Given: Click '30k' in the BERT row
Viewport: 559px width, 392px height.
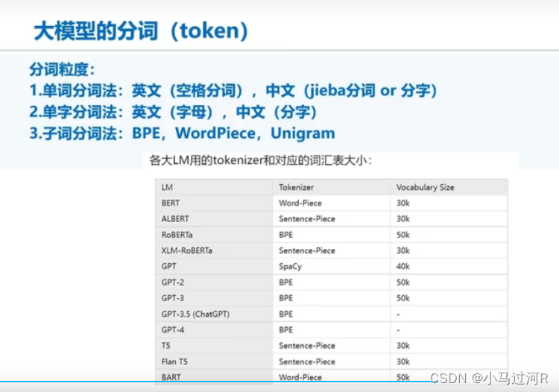Looking at the screenshot, I should tap(403, 203).
